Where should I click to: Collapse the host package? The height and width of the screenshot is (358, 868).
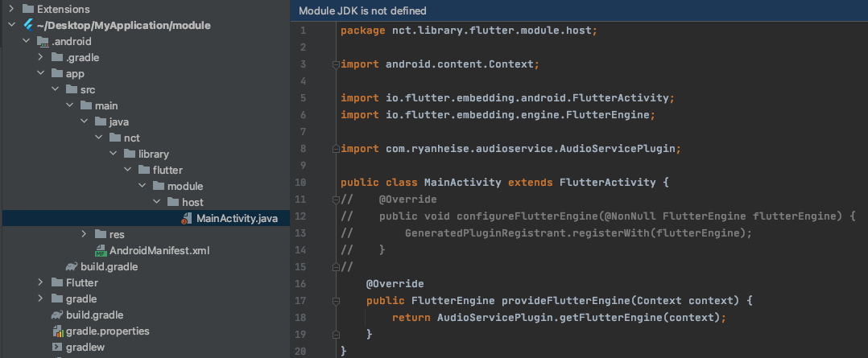[155, 202]
